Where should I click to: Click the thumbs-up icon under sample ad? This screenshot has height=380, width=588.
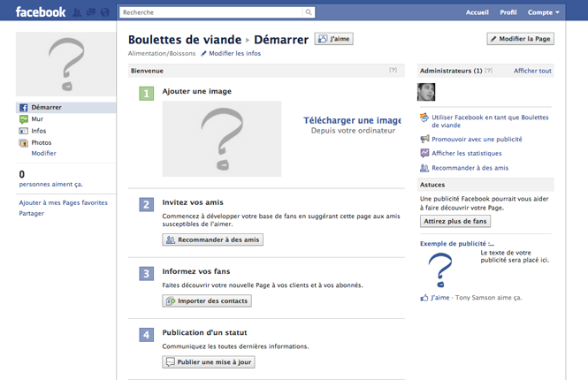pos(424,298)
